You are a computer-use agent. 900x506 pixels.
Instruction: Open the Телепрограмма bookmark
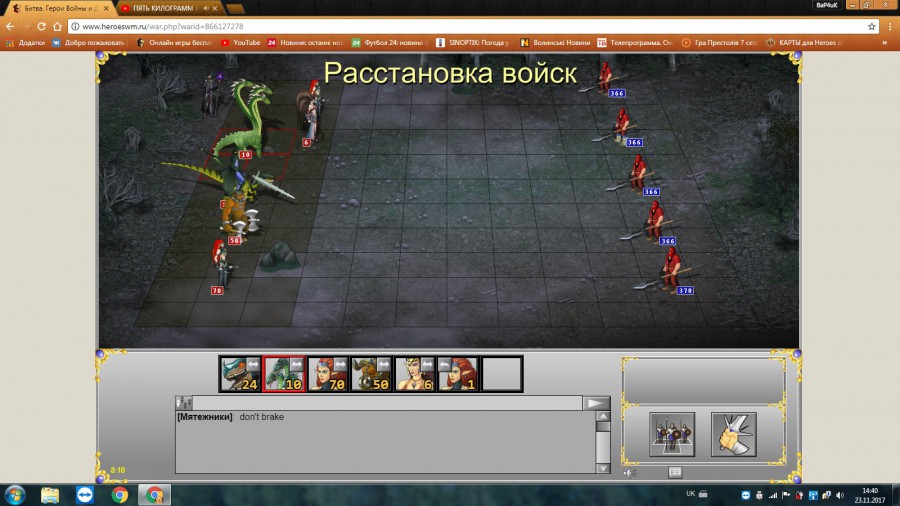[x=635, y=42]
